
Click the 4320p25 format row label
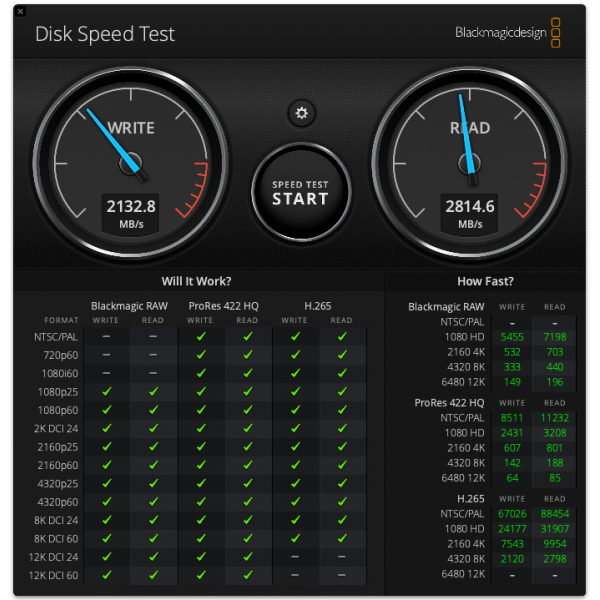point(58,484)
